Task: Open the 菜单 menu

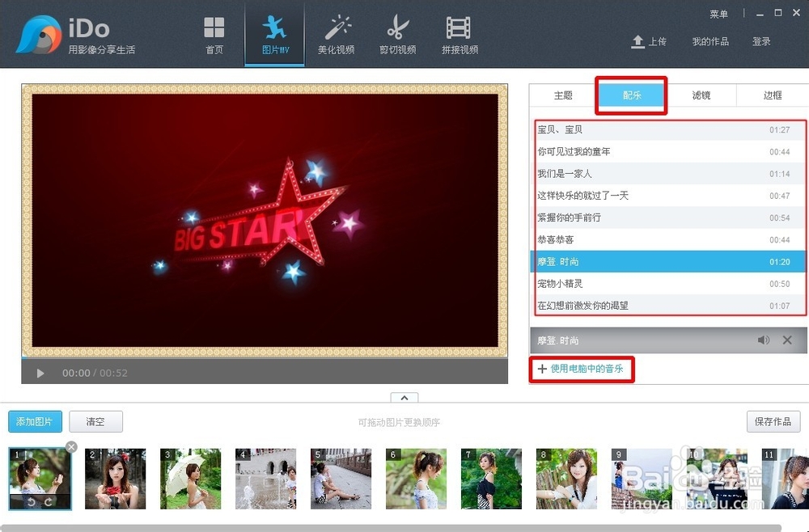Action: (719, 13)
